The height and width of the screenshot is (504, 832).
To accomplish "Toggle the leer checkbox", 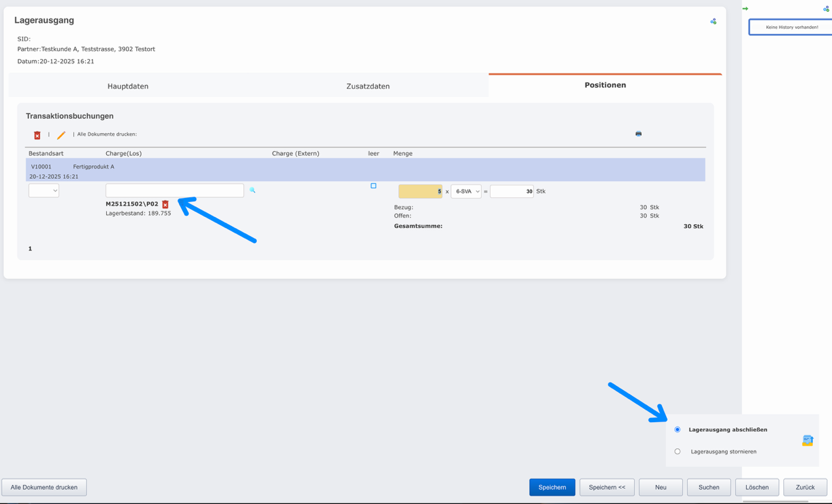I will 374,186.
